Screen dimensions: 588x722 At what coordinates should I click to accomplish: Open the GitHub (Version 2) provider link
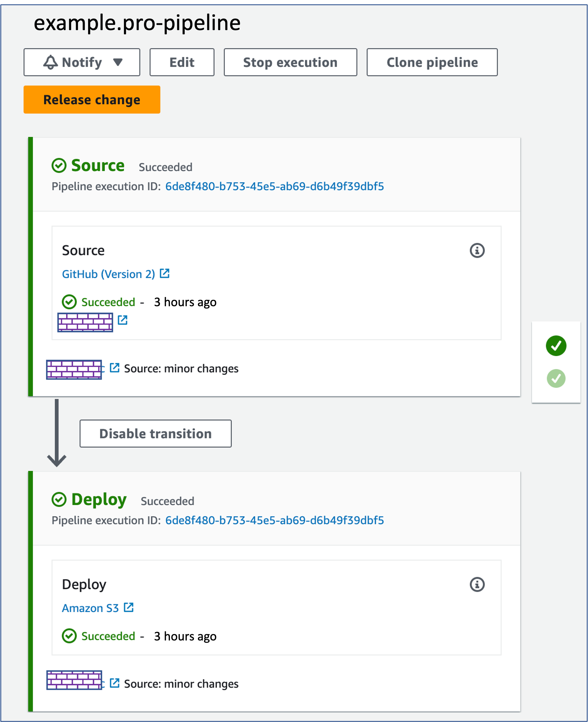coord(108,274)
